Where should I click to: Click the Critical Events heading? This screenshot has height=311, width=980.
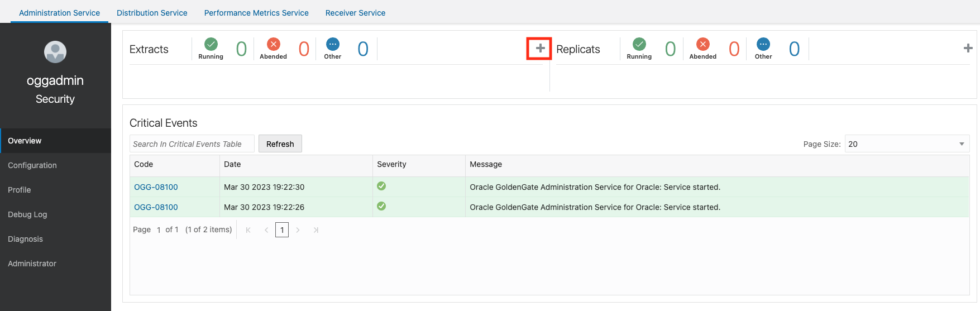click(x=164, y=123)
